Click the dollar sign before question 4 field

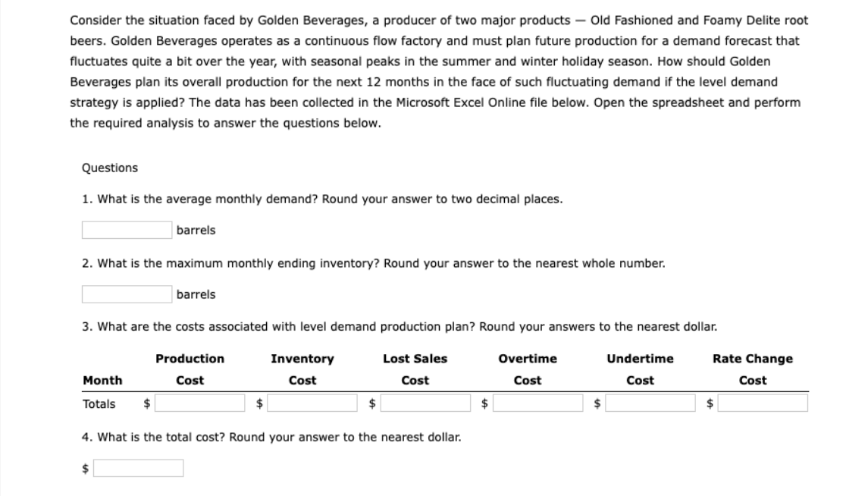click(x=83, y=467)
